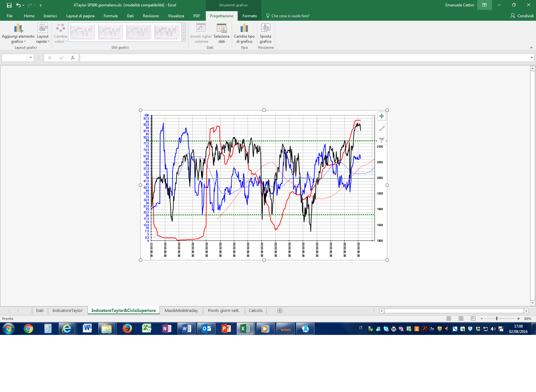536x392 pixels.
Task: Click Sposta grafico button
Action: coord(265,33)
